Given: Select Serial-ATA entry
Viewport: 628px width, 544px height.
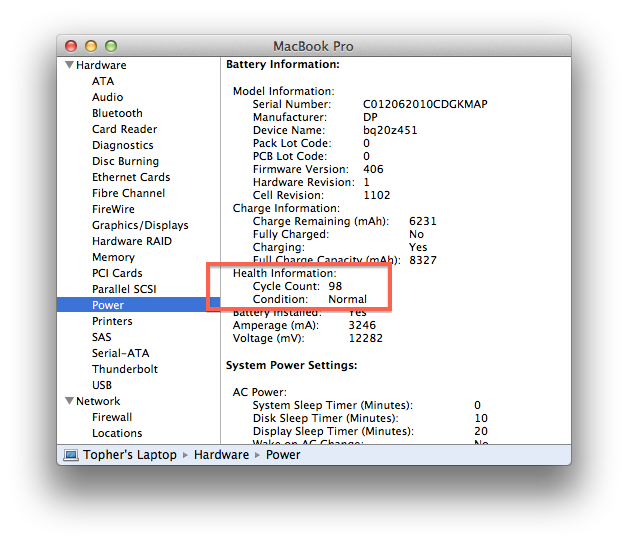Looking at the screenshot, I should [121, 353].
